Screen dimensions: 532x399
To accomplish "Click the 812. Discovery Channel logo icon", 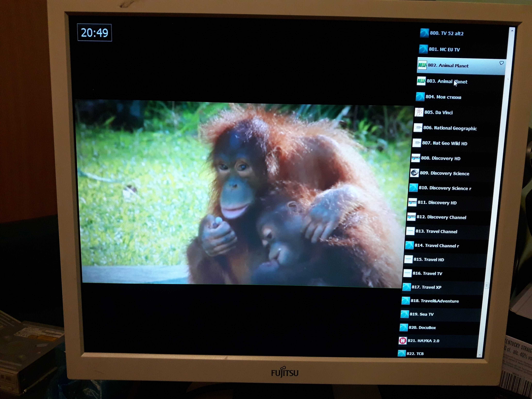I will coord(412,217).
